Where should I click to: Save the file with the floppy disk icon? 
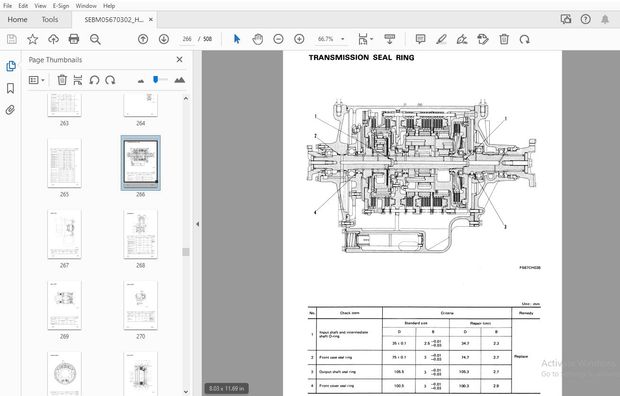coord(12,39)
